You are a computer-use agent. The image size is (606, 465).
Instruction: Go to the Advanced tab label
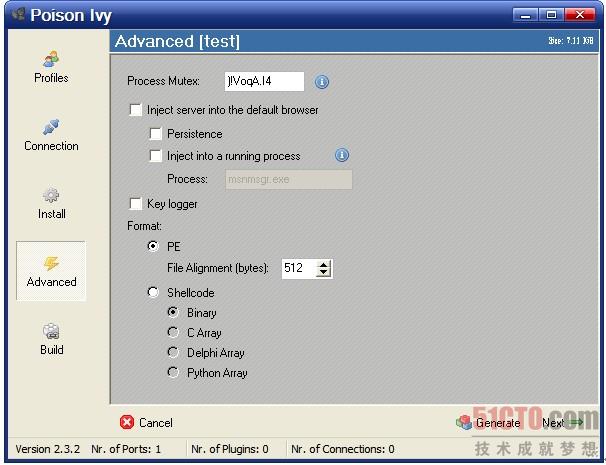51,282
